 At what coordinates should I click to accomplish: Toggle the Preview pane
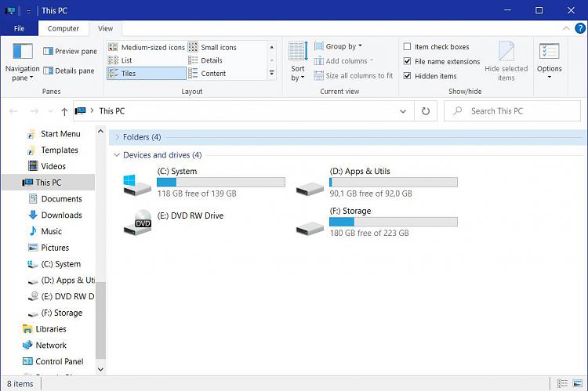pyautogui.click(x=70, y=51)
